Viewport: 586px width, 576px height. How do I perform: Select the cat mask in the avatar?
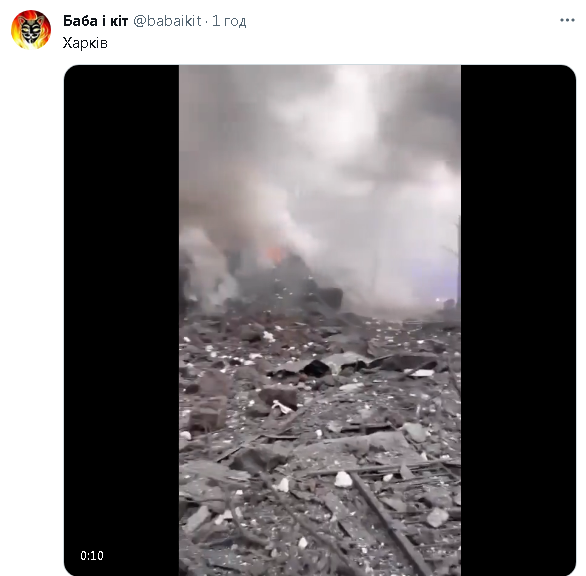click(31, 31)
